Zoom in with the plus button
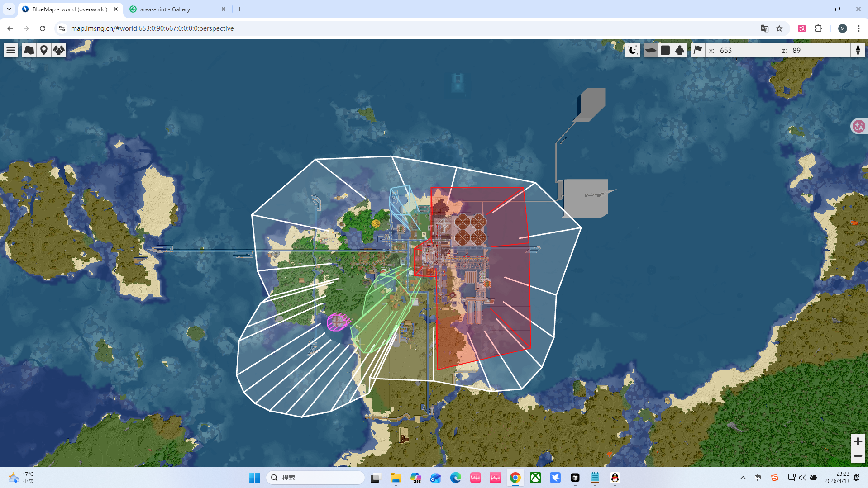The image size is (868, 488). pos(858,441)
